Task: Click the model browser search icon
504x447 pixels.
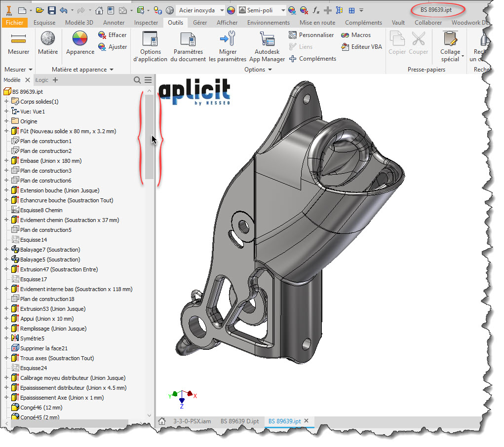Action: click(x=137, y=80)
